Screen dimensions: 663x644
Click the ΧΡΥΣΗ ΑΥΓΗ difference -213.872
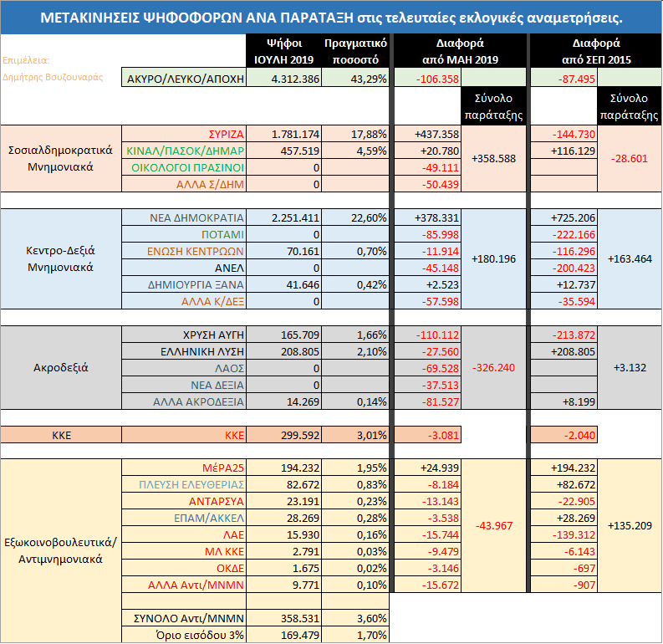click(564, 335)
